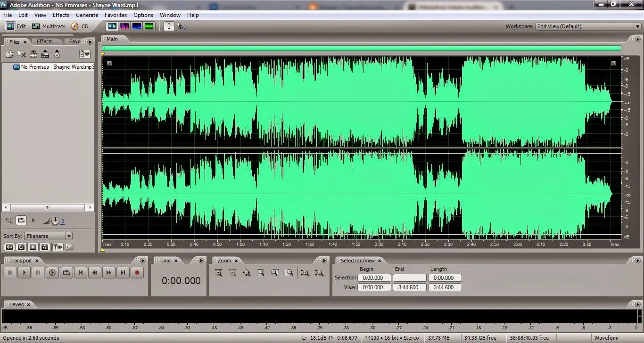Open Transport panel options arrow menu
This screenshot has width=644, height=343.
(143, 261)
